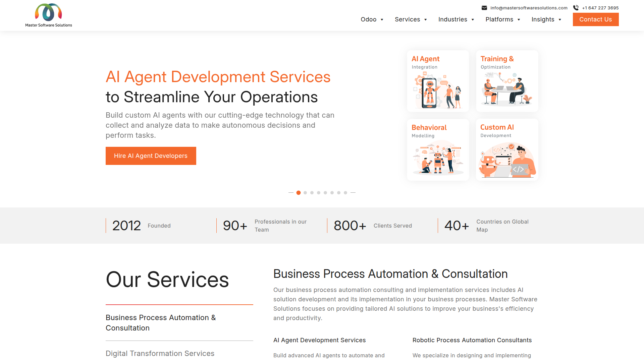The width and height of the screenshot is (644, 362).
Task: Open Robotic Process Automation Consultants link
Action: click(472, 340)
